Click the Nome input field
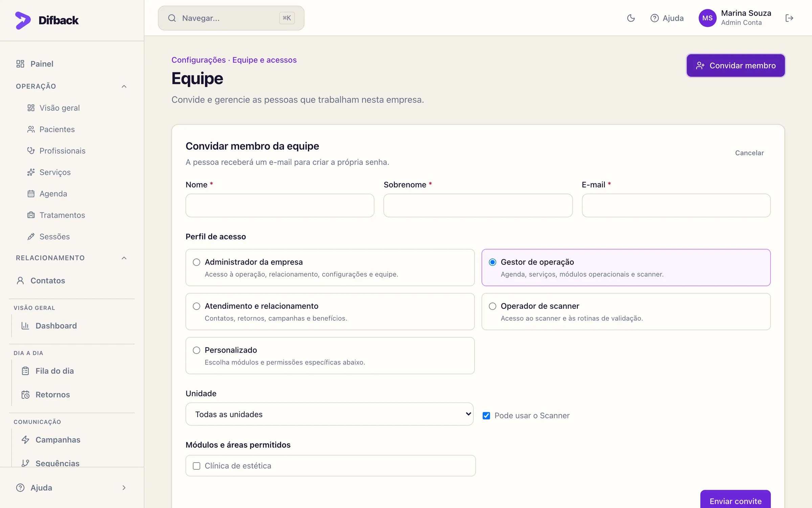The height and width of the screenshot is (508, 812). 280,205
